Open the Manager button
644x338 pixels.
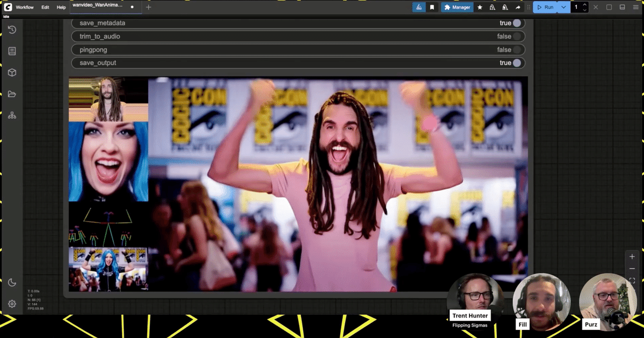[457, 8]
